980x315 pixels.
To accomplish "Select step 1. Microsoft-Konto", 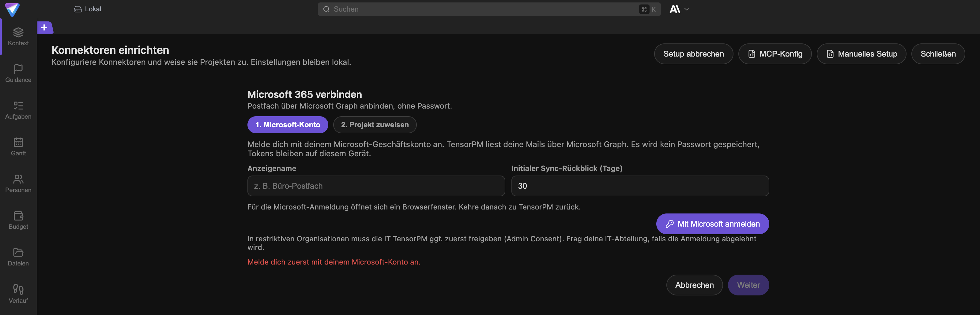I will (288, 125).
